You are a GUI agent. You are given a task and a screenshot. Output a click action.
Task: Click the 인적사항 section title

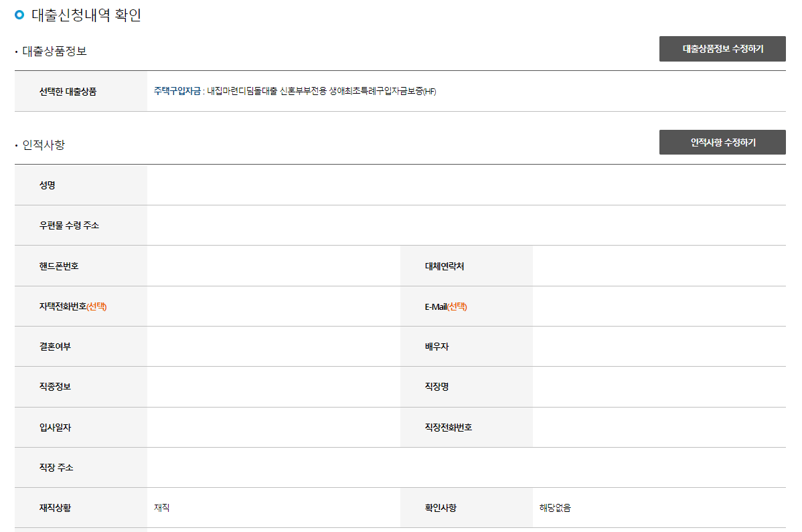[x=44, y=145]
